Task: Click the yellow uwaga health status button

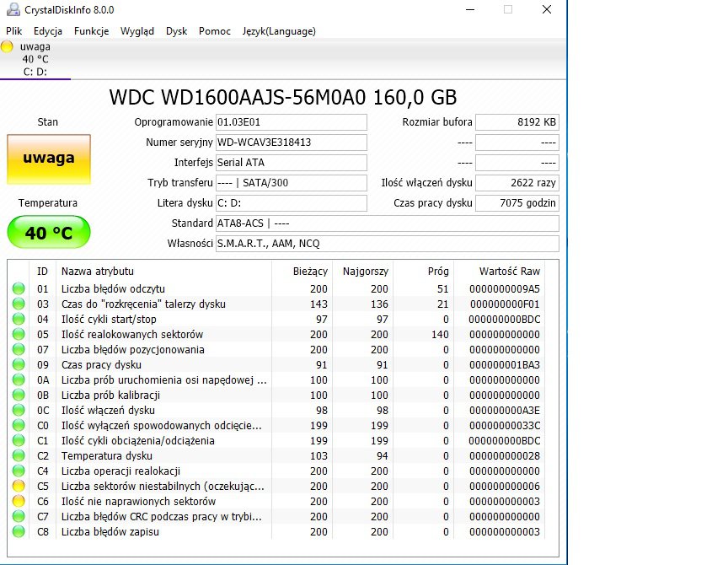Action: coord(49,159)
